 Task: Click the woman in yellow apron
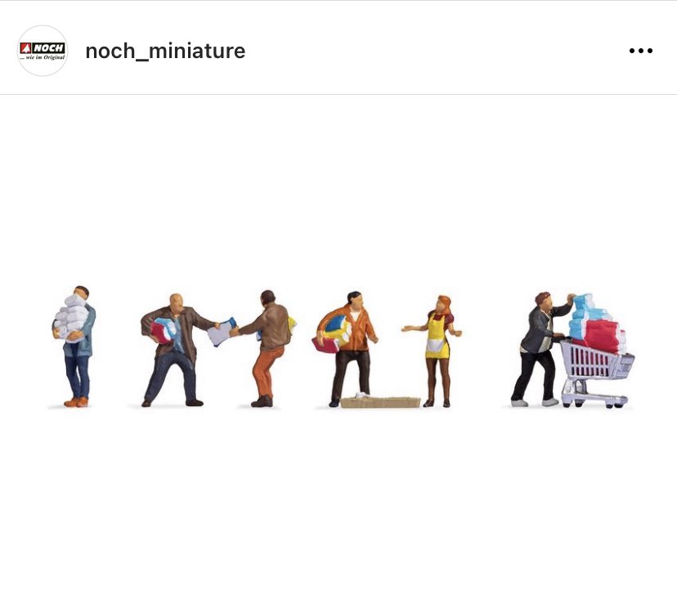point(436,351)
